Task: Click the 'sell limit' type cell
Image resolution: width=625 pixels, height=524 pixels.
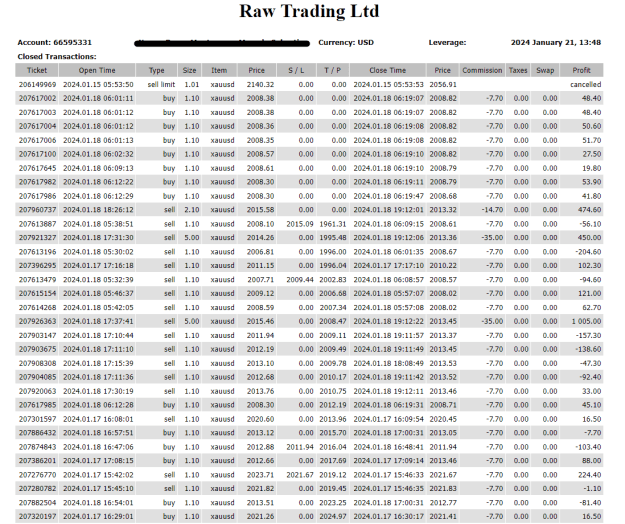Action: point(161,84)
